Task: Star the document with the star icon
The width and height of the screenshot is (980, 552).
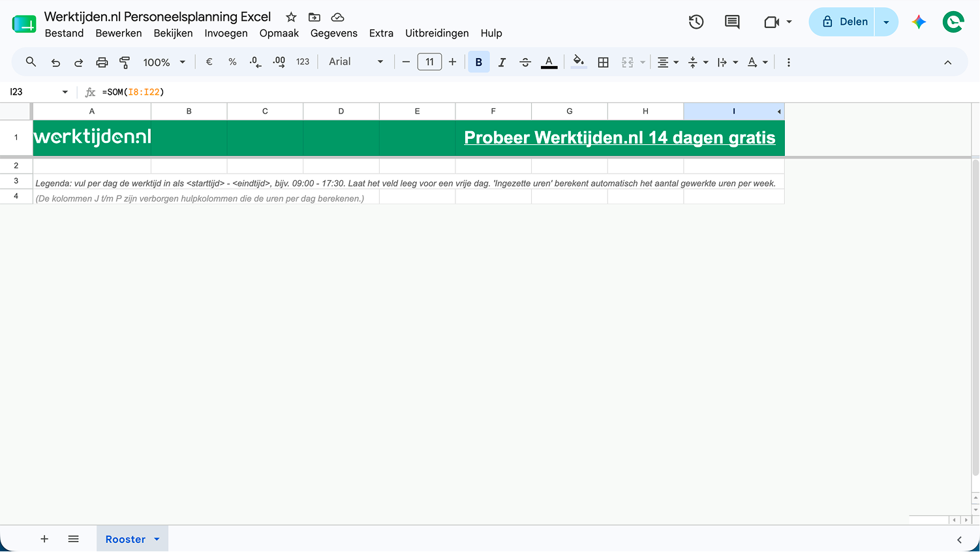Action: [291, 17]
